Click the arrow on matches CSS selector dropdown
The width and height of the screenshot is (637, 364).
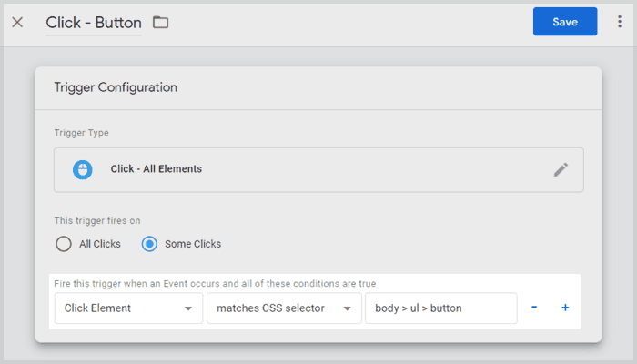click(x=347, y=308)
